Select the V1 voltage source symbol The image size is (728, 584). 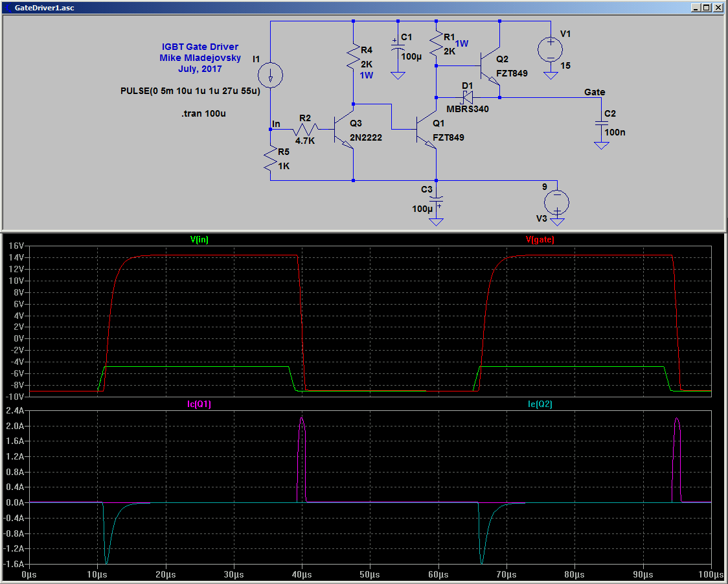pyautogui.click(x=550, y=49)
